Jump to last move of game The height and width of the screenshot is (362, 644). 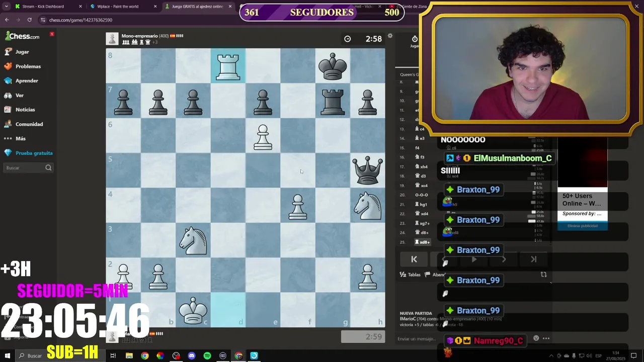point(533,259)
